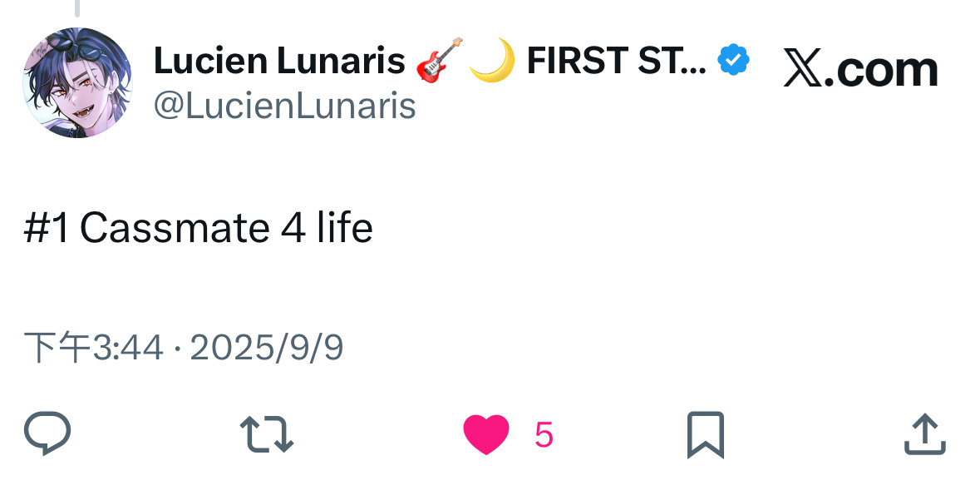Click the thread connector line above avatar
This screenshot has width=980, height=500.
[x=76, y=8]
